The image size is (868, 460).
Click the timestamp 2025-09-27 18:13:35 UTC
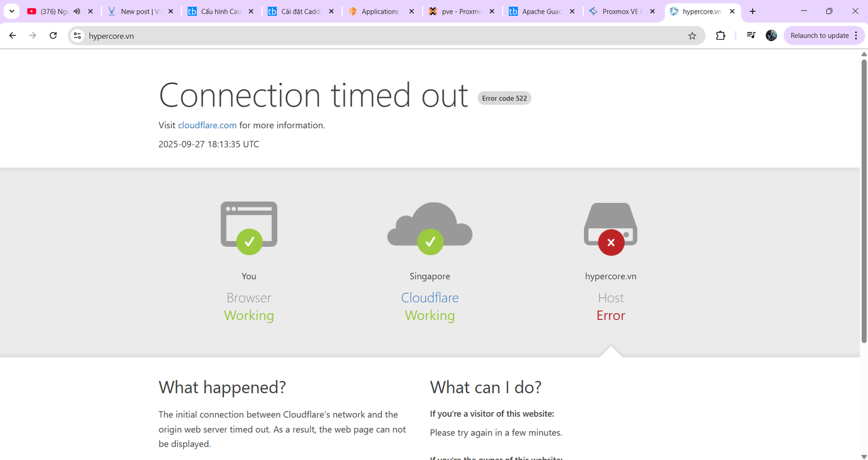[x=209, y=144]
